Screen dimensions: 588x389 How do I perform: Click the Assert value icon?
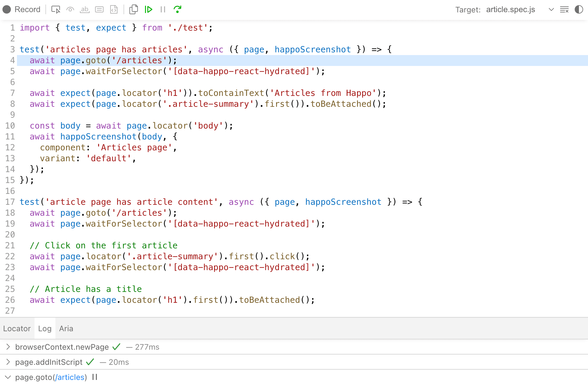click(99, 9)
